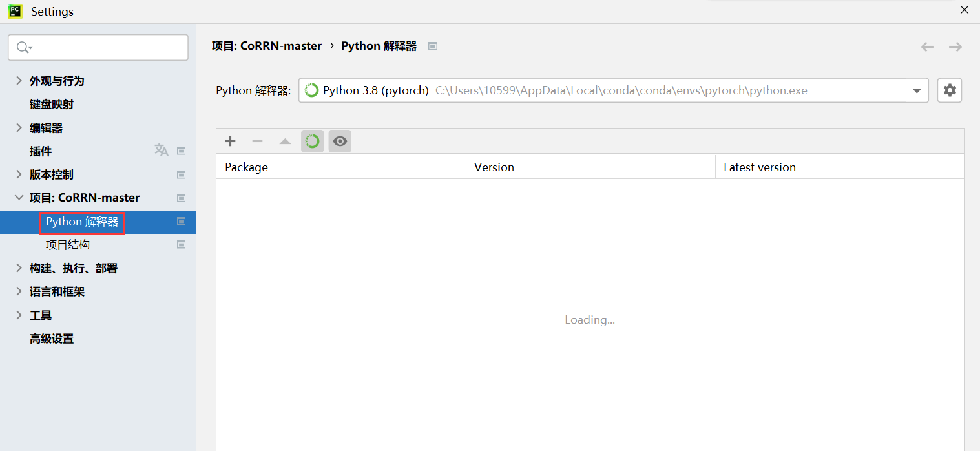The width and height of the screenshot is (980, 451).
Task: Toggle the Conda package manager button
Action: (312, 141)
